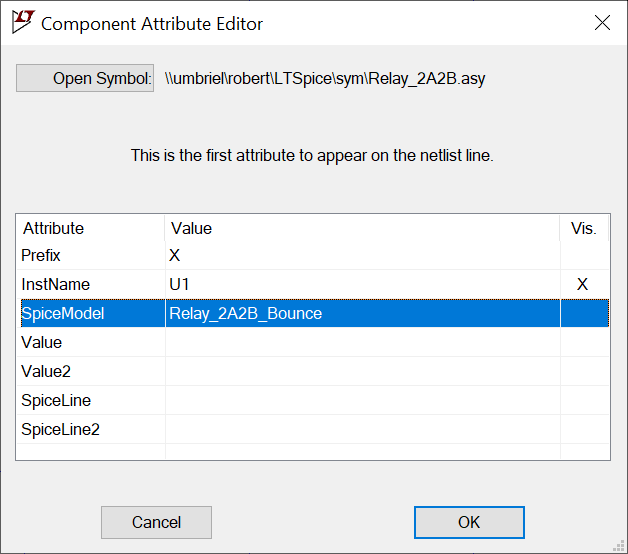
Task: Close the Component Attribute Editor dialog
Action: (602, 22)
